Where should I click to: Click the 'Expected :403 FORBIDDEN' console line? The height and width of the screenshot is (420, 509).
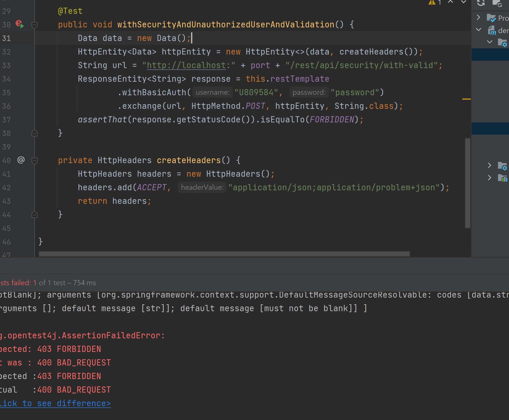(50, 376)
